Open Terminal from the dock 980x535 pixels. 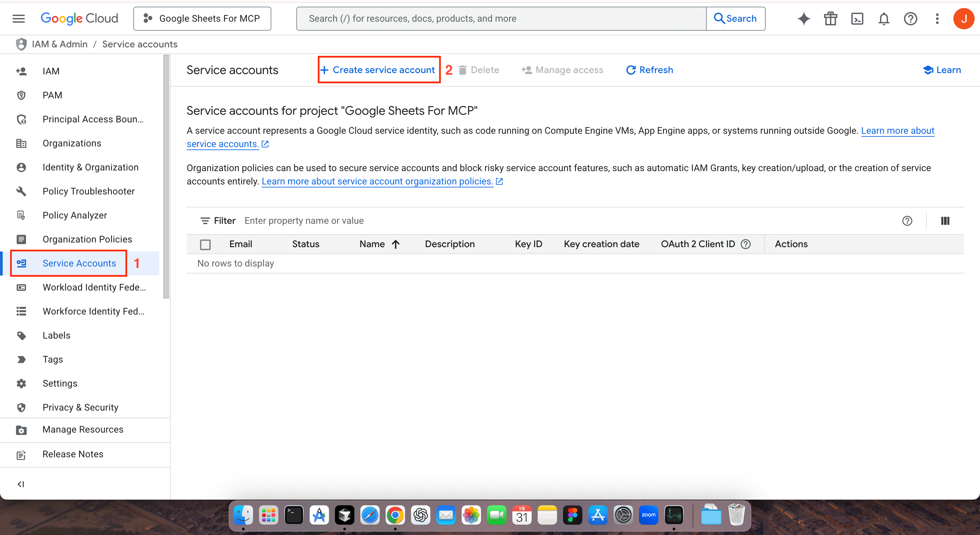294,515
